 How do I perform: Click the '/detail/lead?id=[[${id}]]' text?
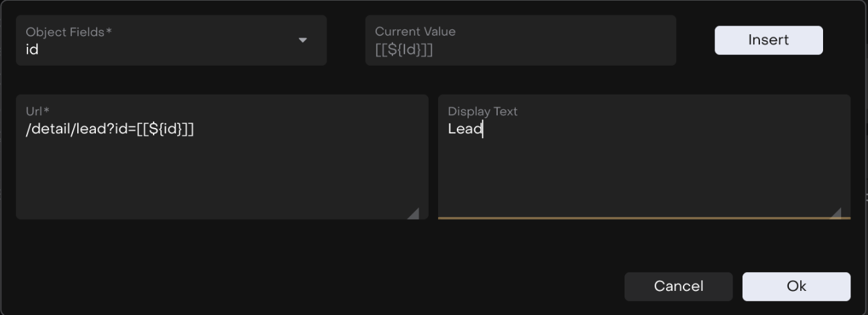(x=109, y=129)
